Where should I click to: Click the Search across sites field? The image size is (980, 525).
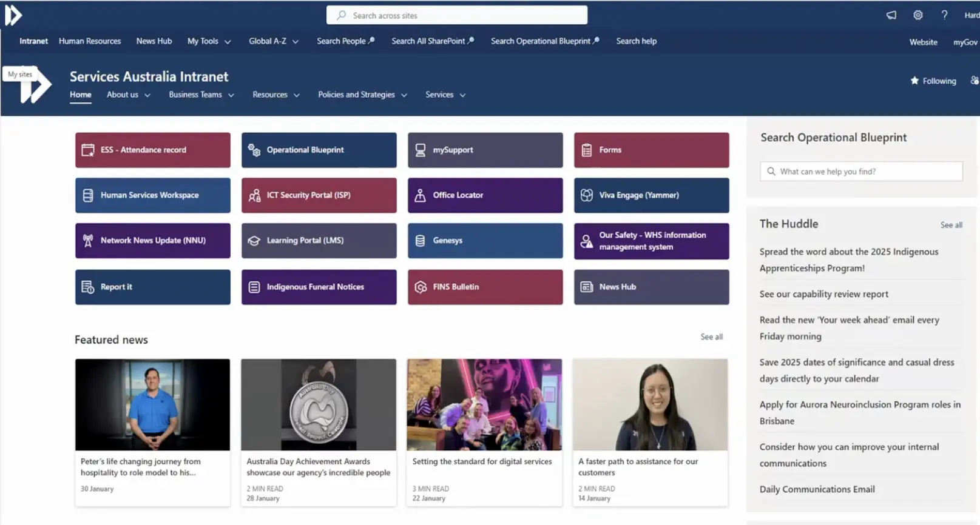click(456, 15)
